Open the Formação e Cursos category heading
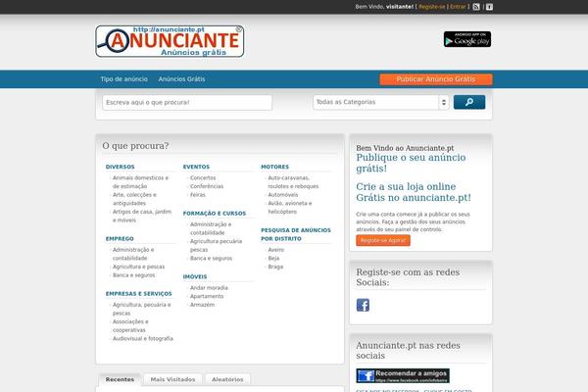 215,214
